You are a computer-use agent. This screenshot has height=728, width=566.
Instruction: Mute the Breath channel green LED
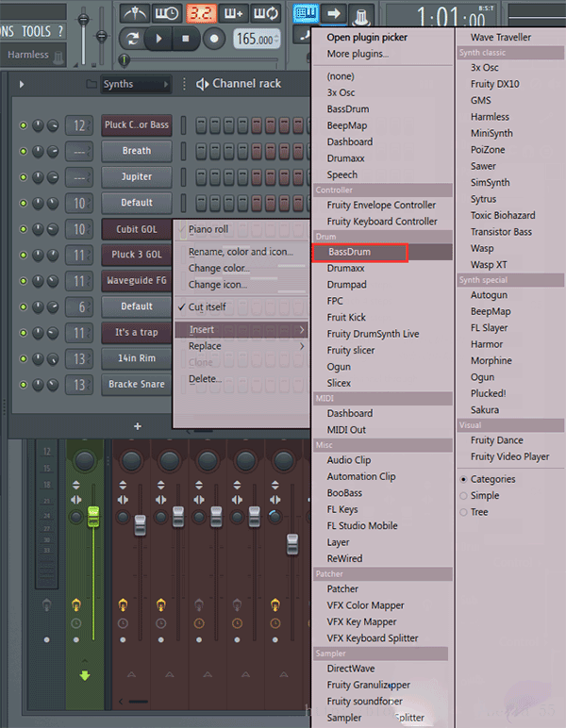23,152
